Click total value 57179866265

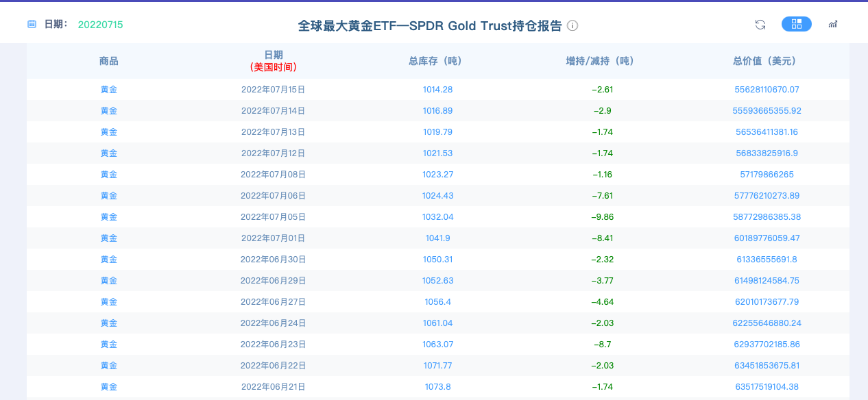tap(767, 174)
